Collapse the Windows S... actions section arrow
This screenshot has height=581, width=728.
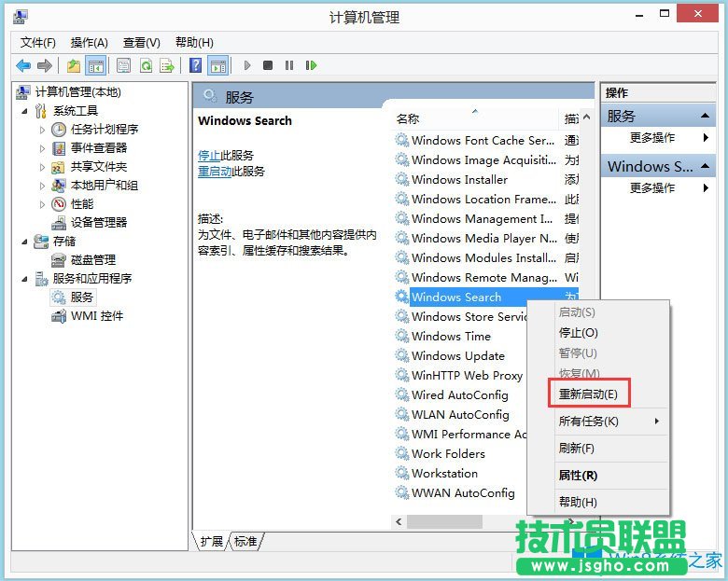705,166
